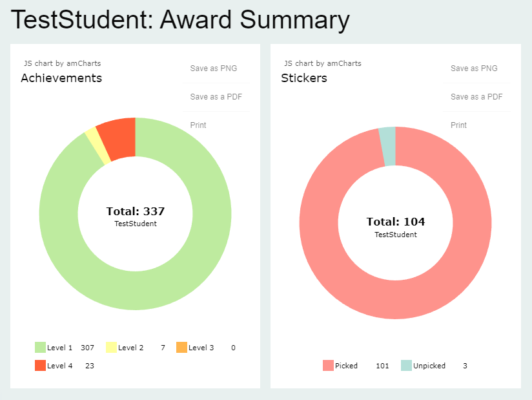This screenshot has width=532, height=400.
Task: Open the amCharts link above Achievements
Action: point(61,63)
